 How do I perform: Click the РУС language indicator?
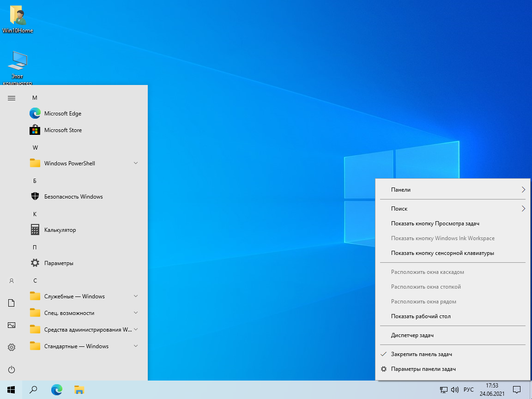tap(468, 390)
